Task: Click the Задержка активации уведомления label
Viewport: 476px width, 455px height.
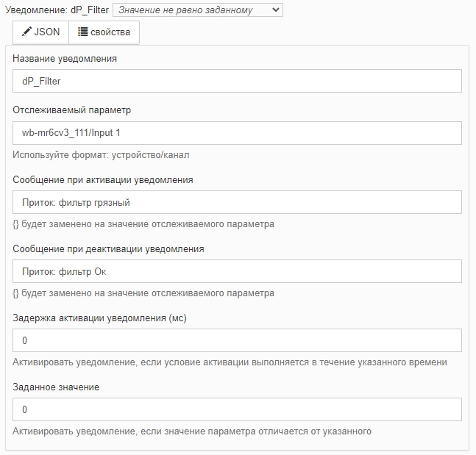Action: pos(99,318)
